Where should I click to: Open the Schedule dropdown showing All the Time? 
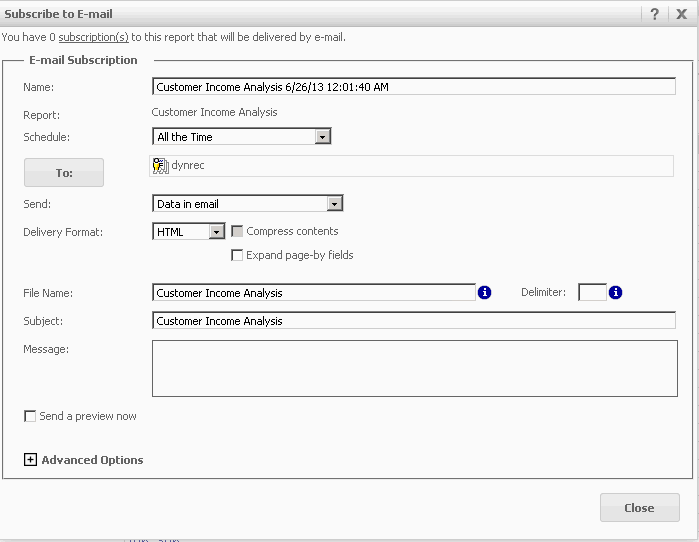[x=242, y=136]
